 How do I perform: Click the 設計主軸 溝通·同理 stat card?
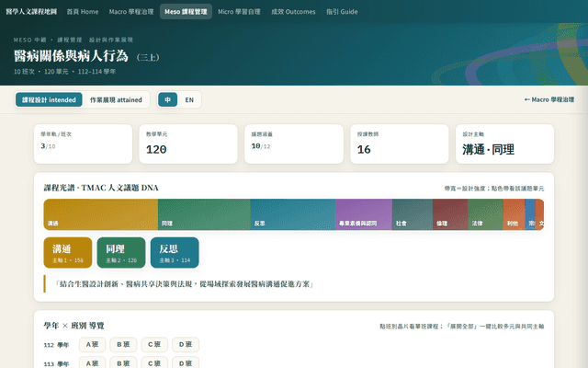coord(504,144)
